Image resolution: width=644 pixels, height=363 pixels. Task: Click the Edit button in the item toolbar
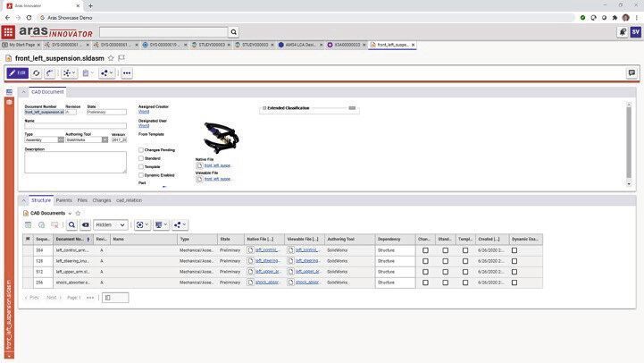[18, 73]
